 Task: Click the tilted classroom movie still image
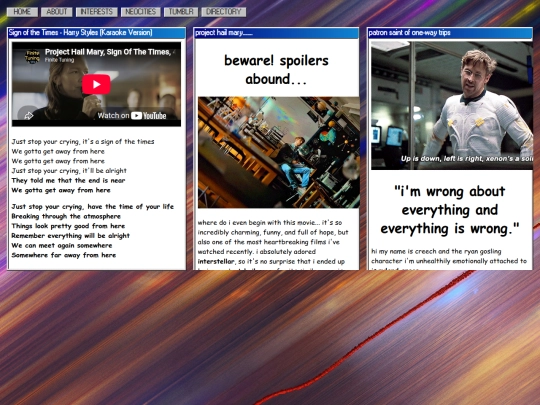[x=279, y=152]
